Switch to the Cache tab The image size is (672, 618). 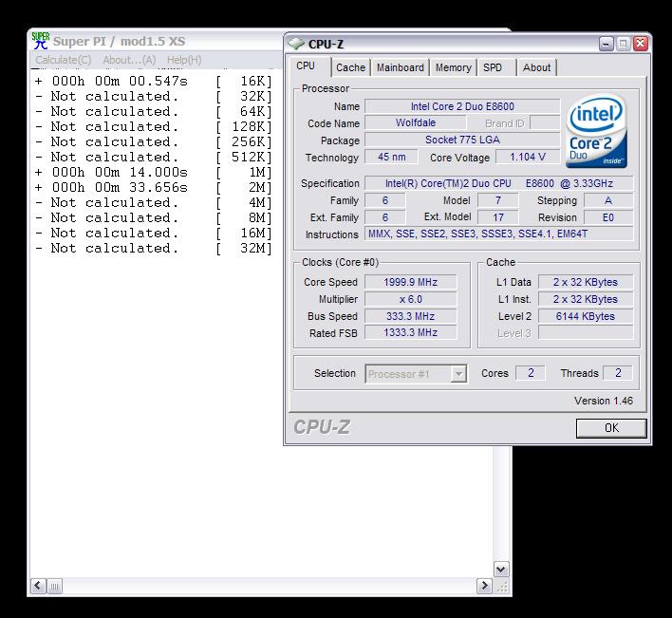tap(350, 67)
